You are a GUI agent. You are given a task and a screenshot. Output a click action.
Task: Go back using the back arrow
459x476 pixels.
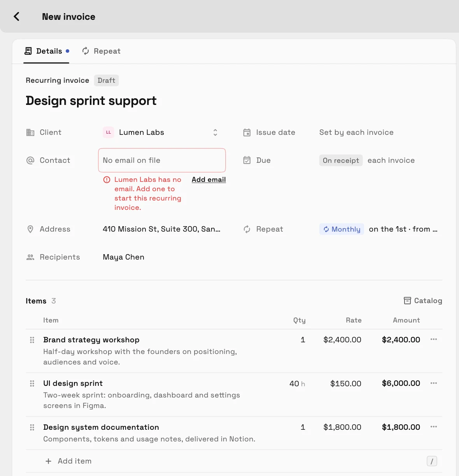pos(16,16)
